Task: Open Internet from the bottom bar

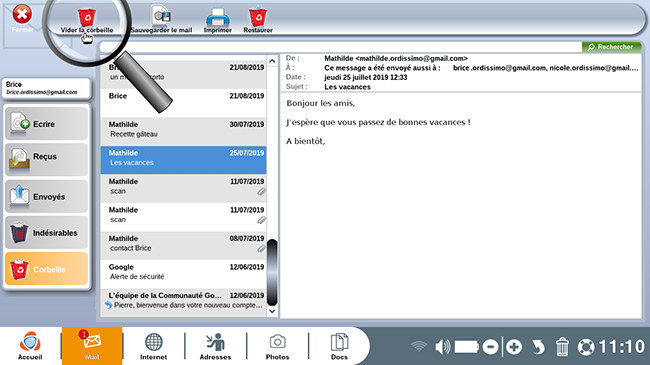Action: [x=153, y=346]
